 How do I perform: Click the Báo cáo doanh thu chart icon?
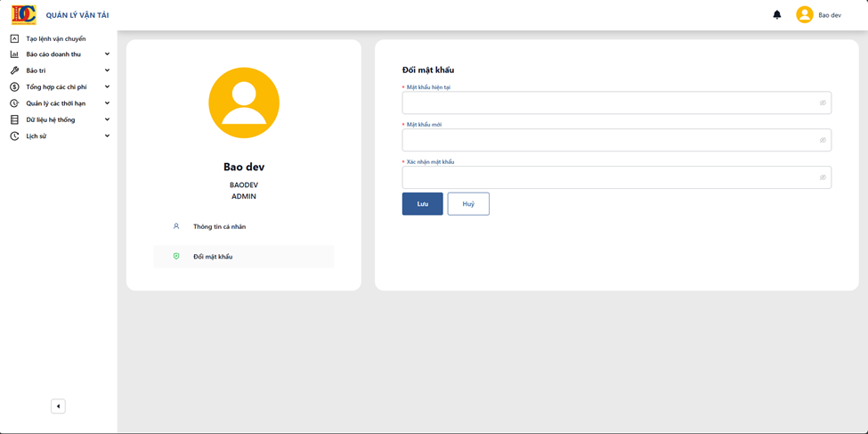click(x=15, y=54)
